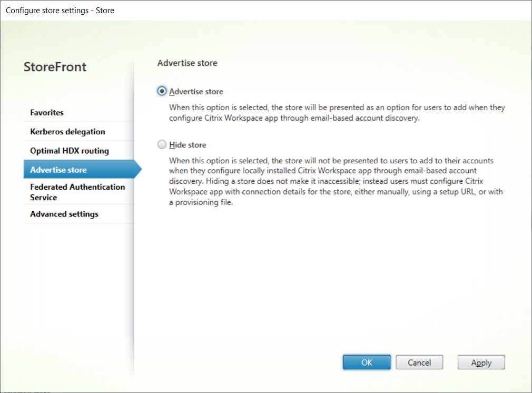Select the Advertise store radio button
Image resolution: width=532 pixels, height=393 pixels.
tap(162, 91)
